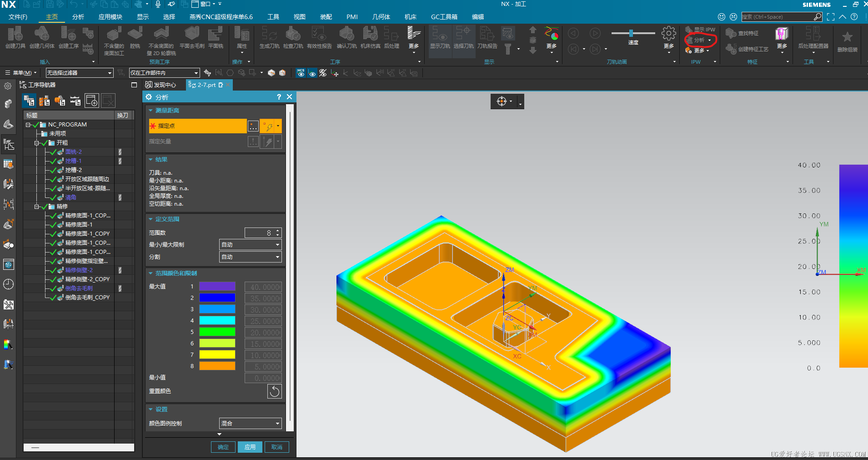The image size is (868, 460).
Task: Click the 应用 (Apply) button
Action: [x=250, y=447]
